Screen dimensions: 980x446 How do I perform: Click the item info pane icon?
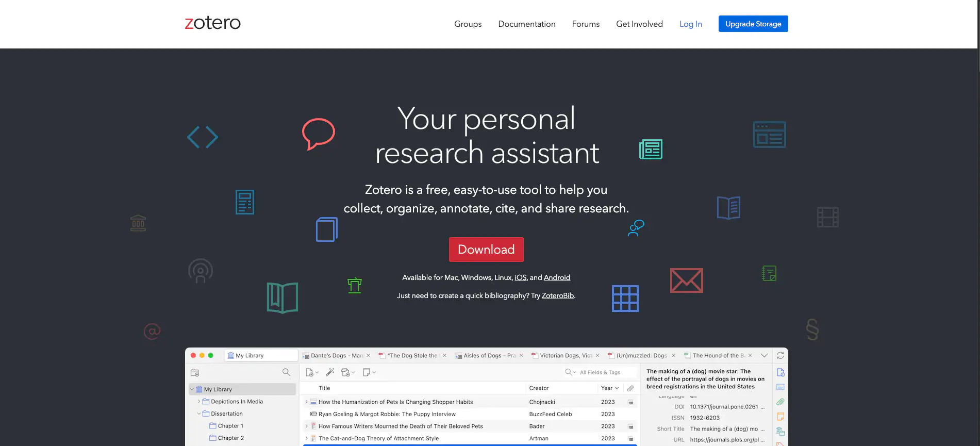(x=780, y=372)
